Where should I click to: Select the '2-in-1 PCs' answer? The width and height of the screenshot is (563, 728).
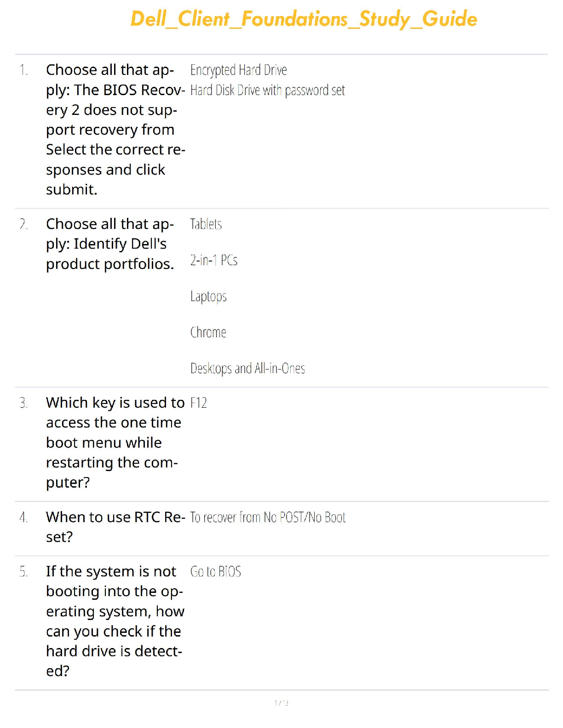214,261
